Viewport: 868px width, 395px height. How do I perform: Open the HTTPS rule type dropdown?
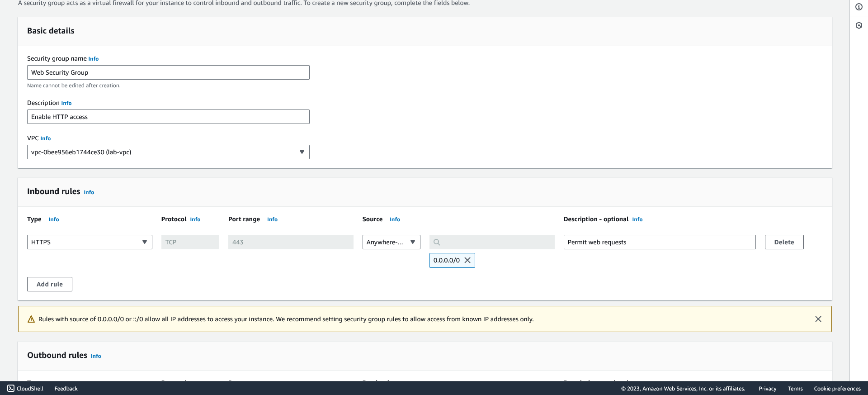[90, 242]
